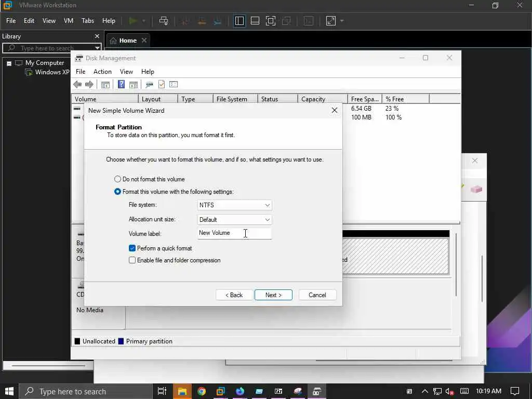Toggle the thumbnail bar view icon
Viewport: 532px width, 399px height.
click(x=255, y=21)
